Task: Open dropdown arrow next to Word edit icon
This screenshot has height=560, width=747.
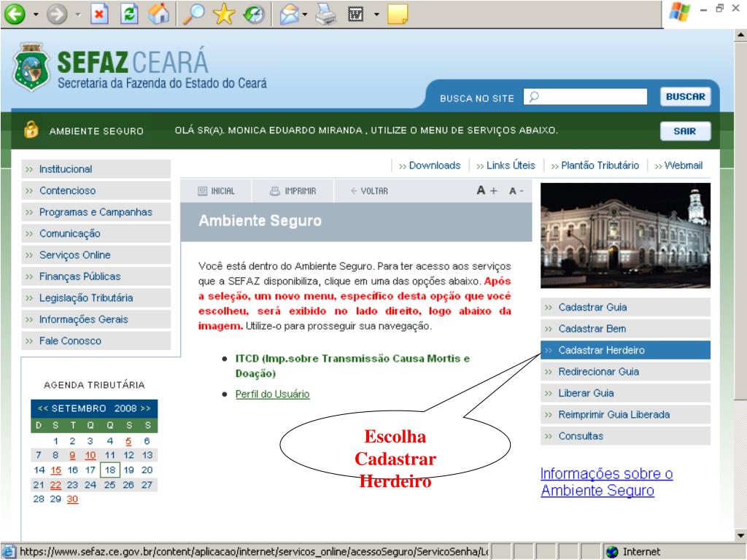Action: (x=376, y=15)
